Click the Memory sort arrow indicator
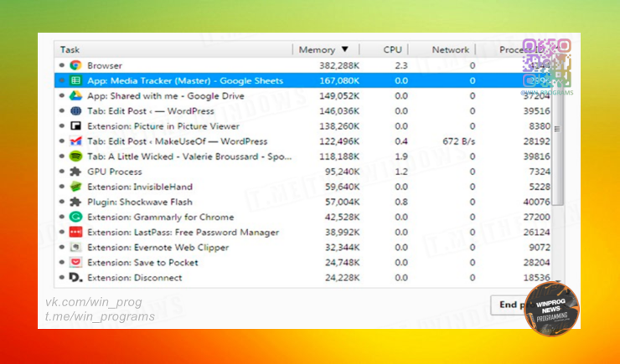This screenshot has width=620, height=364. (x=345, y=49)
